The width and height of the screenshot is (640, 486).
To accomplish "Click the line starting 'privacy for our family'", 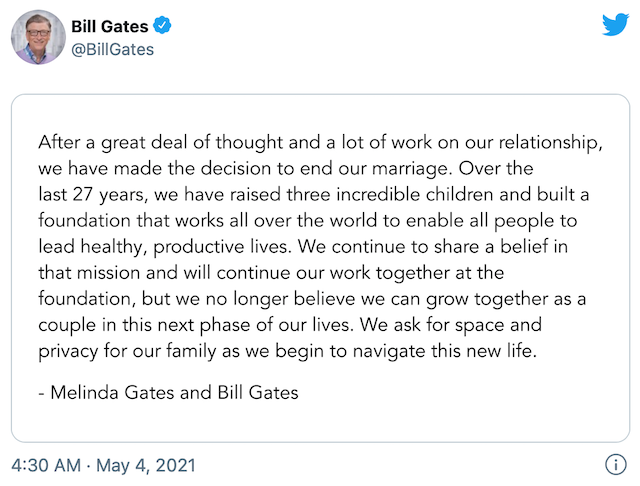I will (x=287, y=351).
